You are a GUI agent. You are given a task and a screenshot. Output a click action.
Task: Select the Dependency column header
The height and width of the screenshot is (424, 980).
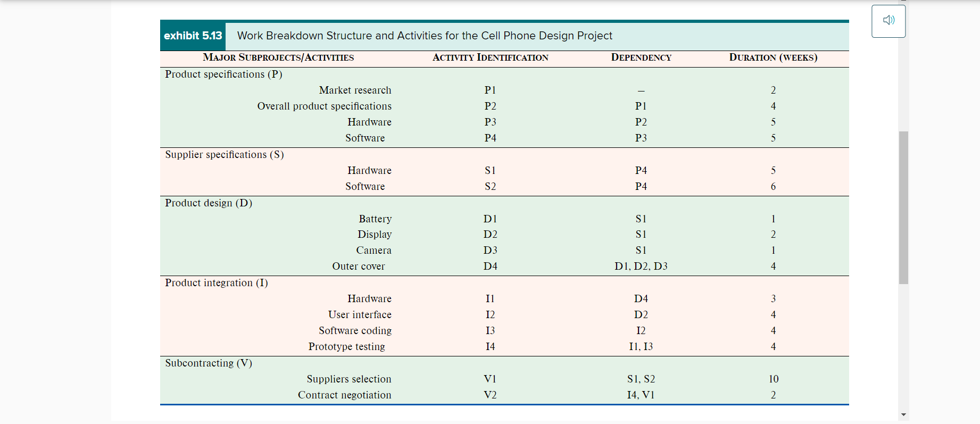click(641, 57)
